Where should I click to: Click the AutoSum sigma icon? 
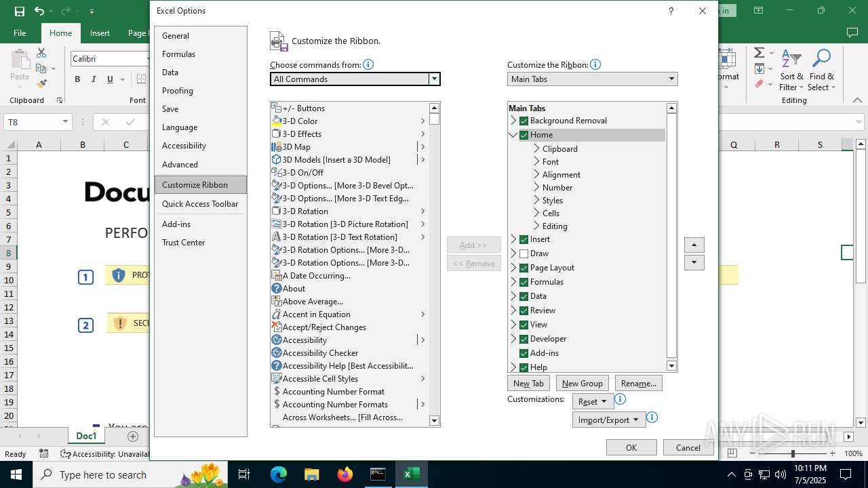pos(759,53)
